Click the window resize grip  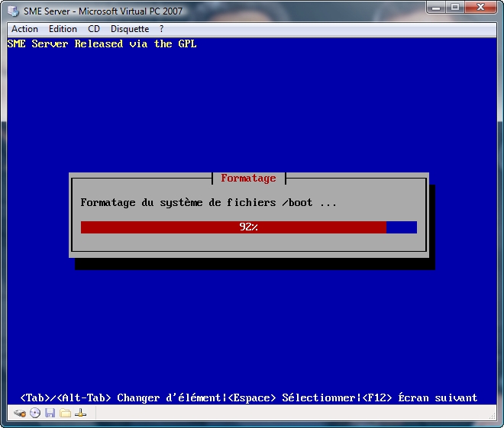tap(493, 416)
